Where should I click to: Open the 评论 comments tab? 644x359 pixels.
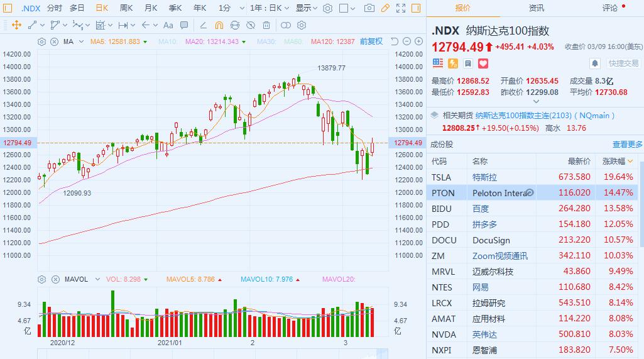tap(610, 8)
